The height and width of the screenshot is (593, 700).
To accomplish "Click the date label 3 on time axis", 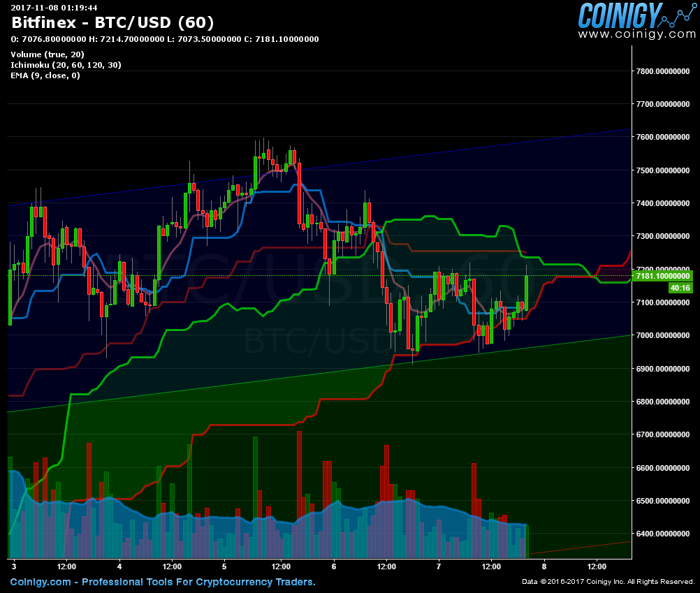I will [14, 566].
